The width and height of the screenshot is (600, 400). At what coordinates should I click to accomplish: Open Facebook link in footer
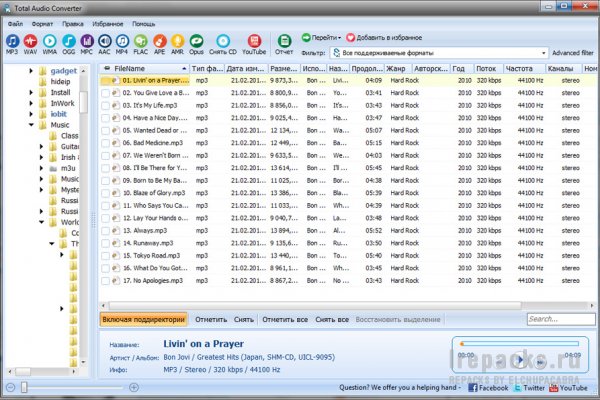pyautogui.click(x=488, y=388)
